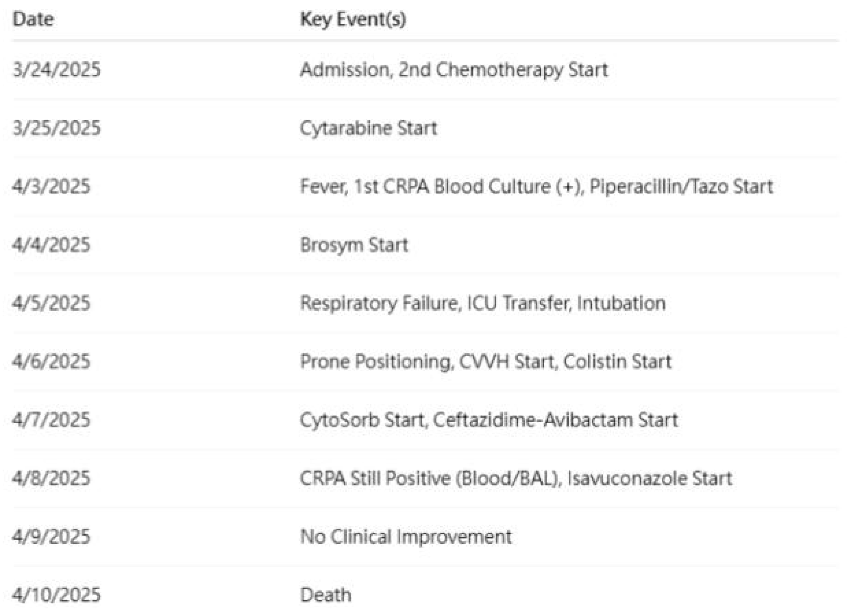853x616 pixels.
Task: Click Prone Positioning, CVVH Start entry
Action: 486,362
